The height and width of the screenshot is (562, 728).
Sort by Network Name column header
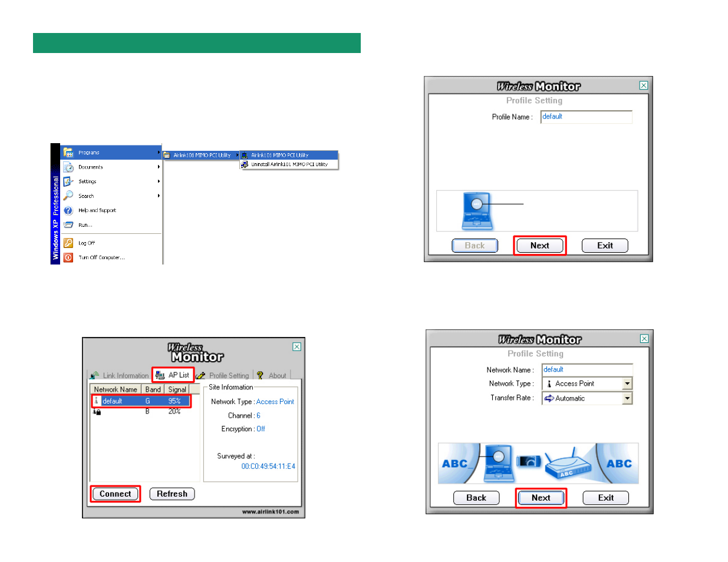[116, 389]
